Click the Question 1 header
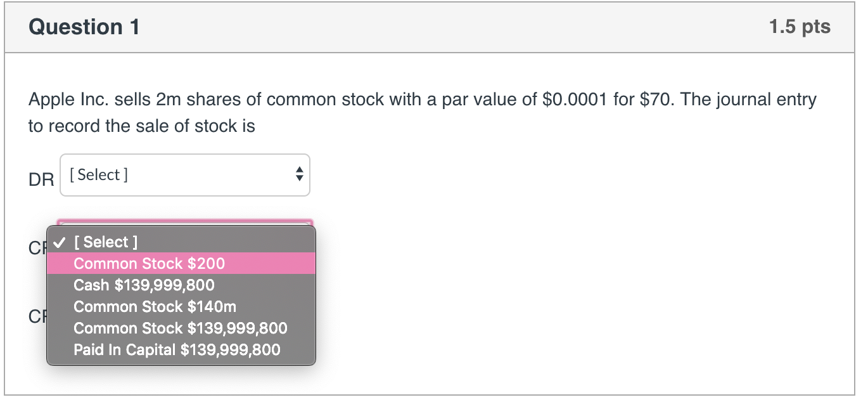This screenshot has width=868, height=402. coord(83,27)
